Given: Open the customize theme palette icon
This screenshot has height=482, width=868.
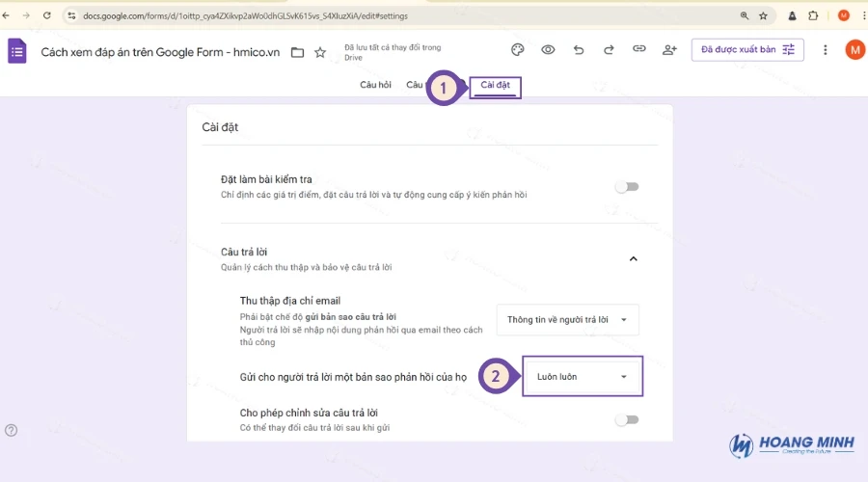Looking at the screenshot, I should point(518,50).
